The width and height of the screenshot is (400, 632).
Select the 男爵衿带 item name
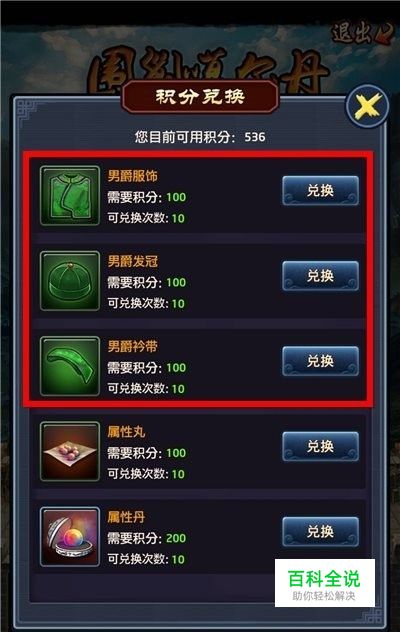133,346
